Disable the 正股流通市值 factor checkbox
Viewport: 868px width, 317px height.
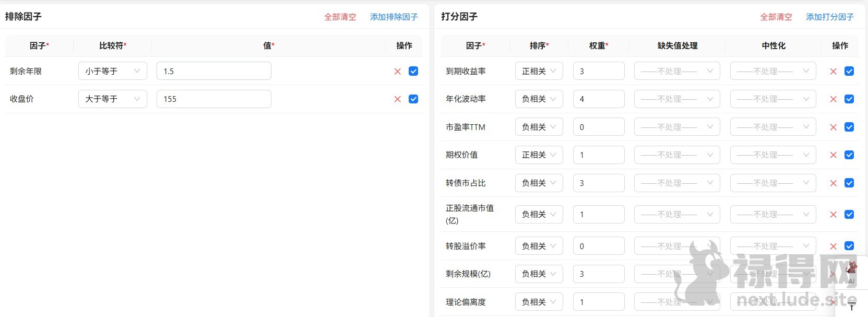849,214
